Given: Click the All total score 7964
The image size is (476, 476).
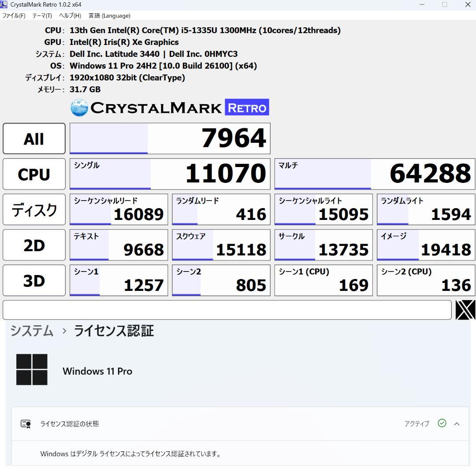Looking at the screenshot, I should (170, 138).
